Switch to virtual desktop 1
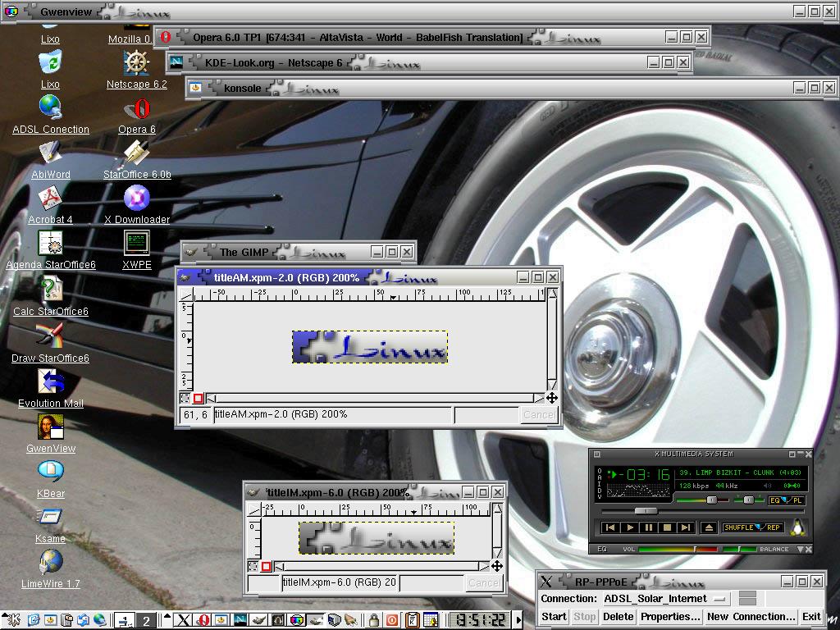 pos(126,620)
